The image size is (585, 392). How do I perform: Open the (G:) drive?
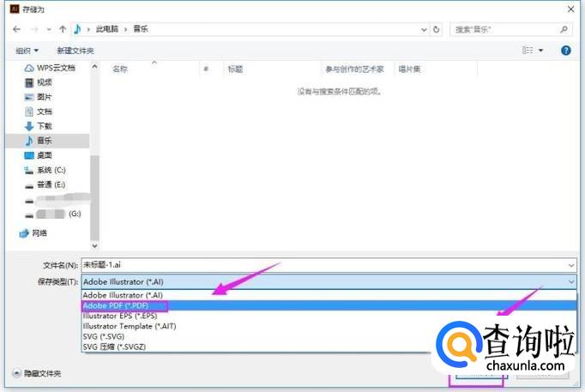[x=53, y=214]
